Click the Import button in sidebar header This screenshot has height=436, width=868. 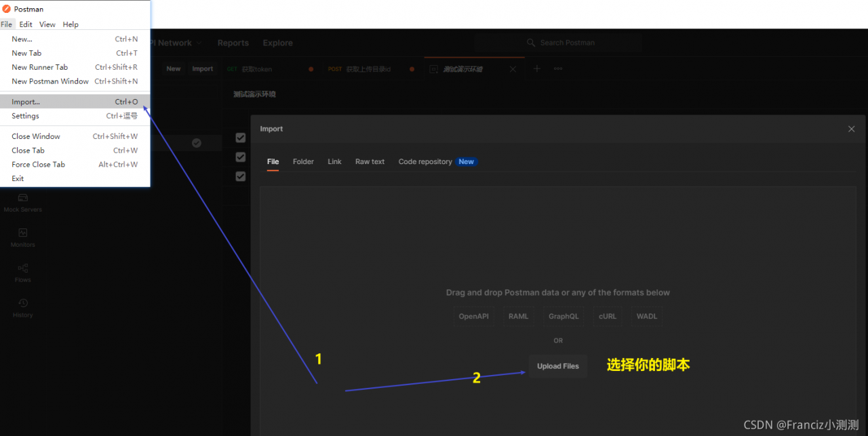(202, 68)
